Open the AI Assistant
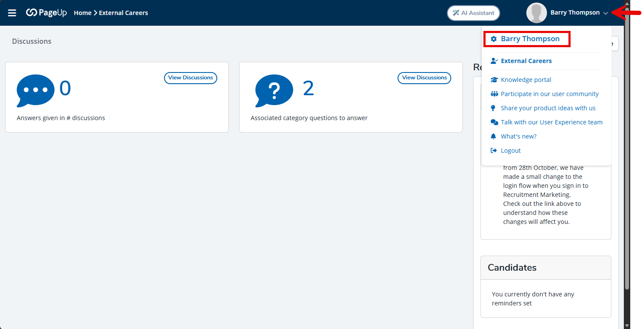 click(473, 13)
